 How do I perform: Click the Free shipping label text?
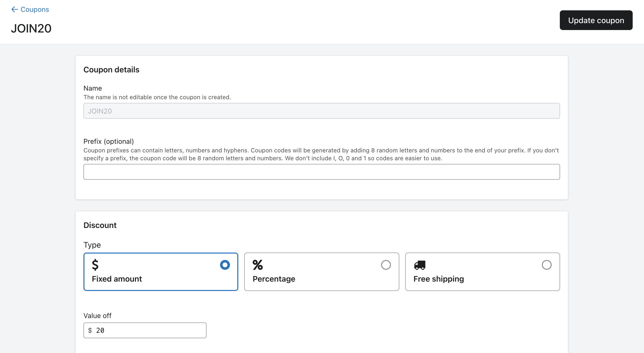pos(439,279)
